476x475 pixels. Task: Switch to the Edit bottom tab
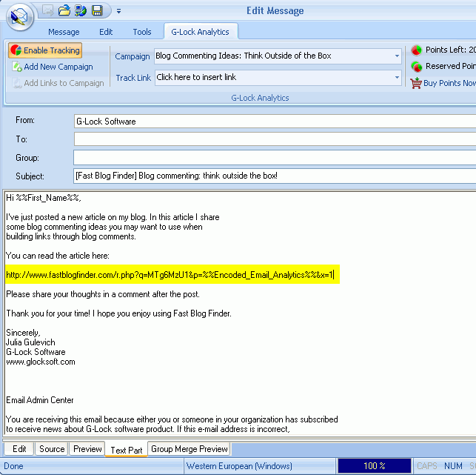(19, 449)
